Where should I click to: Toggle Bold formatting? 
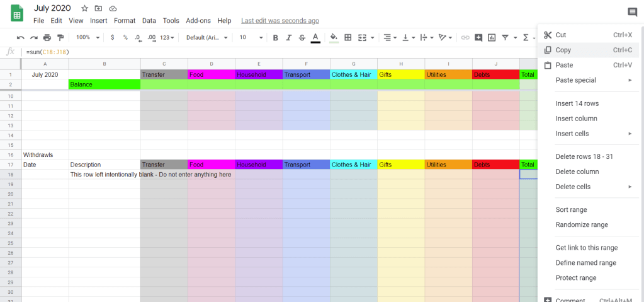click(275, 38)
